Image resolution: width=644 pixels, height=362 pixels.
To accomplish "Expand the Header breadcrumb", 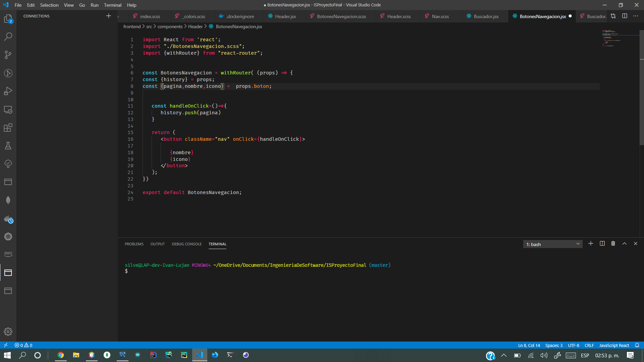I will [195, 26].
